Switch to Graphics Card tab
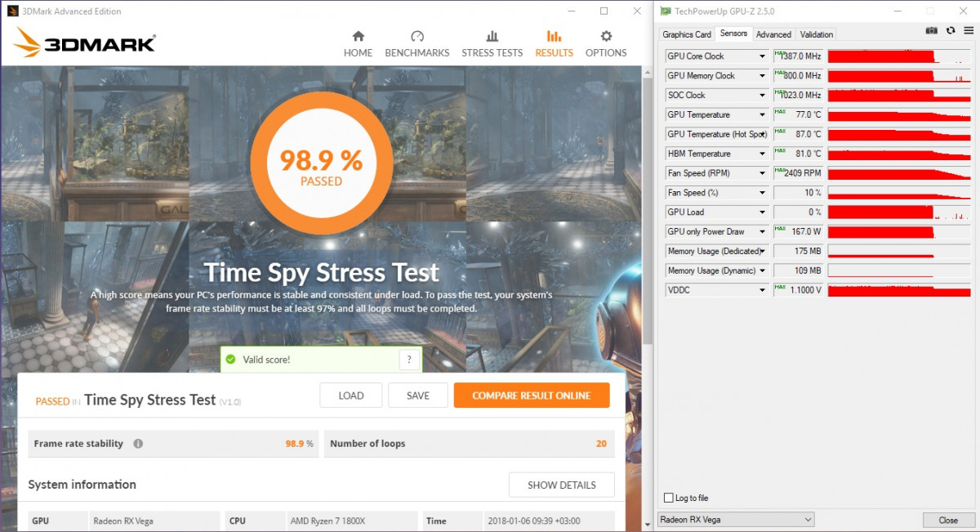 pos(687,34)
